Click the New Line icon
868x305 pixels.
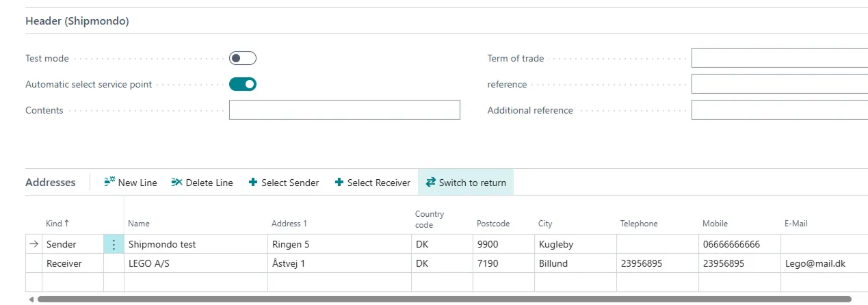[x=109, y=183]
